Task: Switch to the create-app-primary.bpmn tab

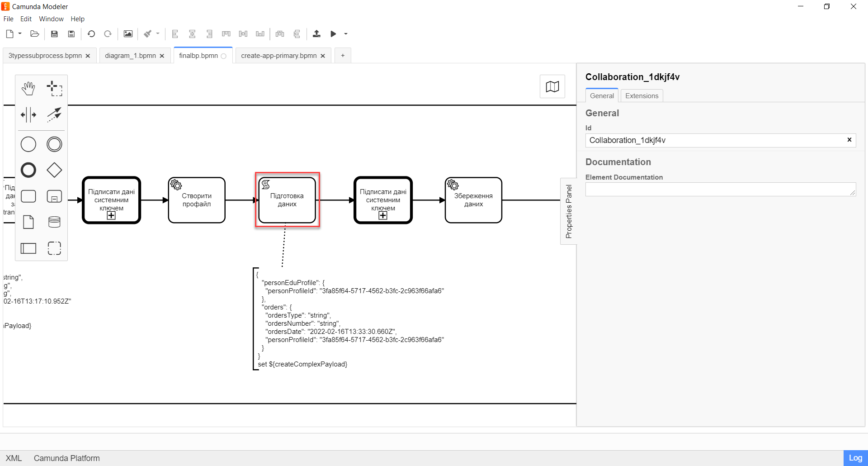Action: pyautogui.click(x=278, y=56)
